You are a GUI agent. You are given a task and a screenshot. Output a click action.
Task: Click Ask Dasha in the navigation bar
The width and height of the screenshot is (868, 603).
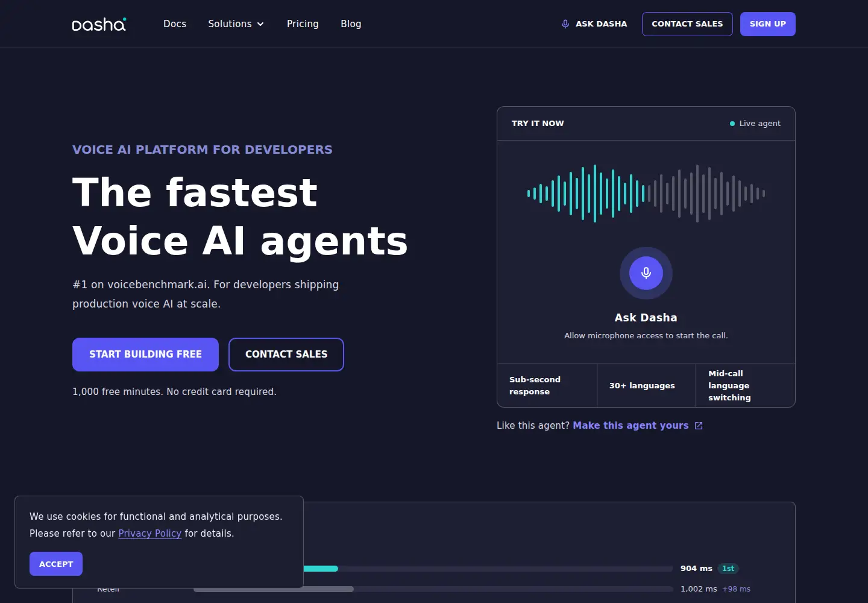pos(594,24)
